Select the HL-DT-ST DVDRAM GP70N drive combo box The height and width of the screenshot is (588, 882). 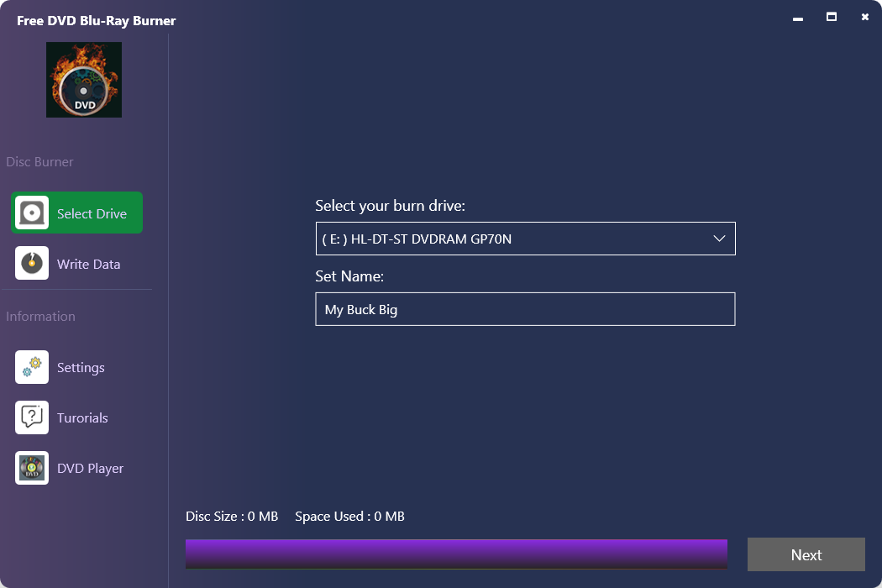[x=525, y=239]
